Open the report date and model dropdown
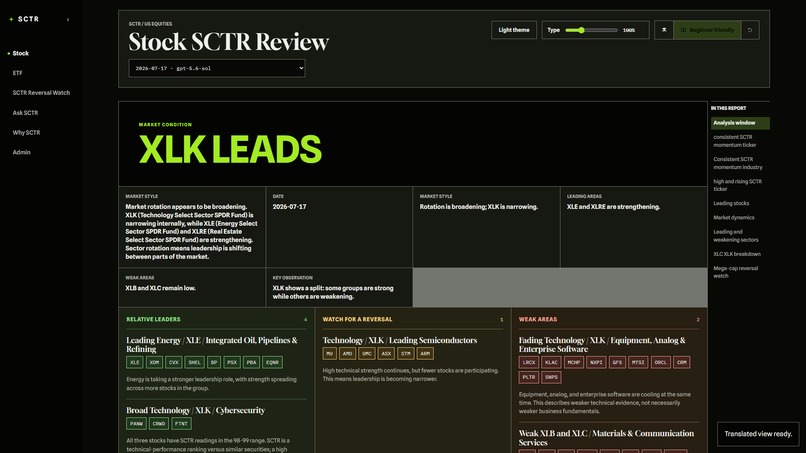This screenshot has width=806, height=453. coord(217,68)
